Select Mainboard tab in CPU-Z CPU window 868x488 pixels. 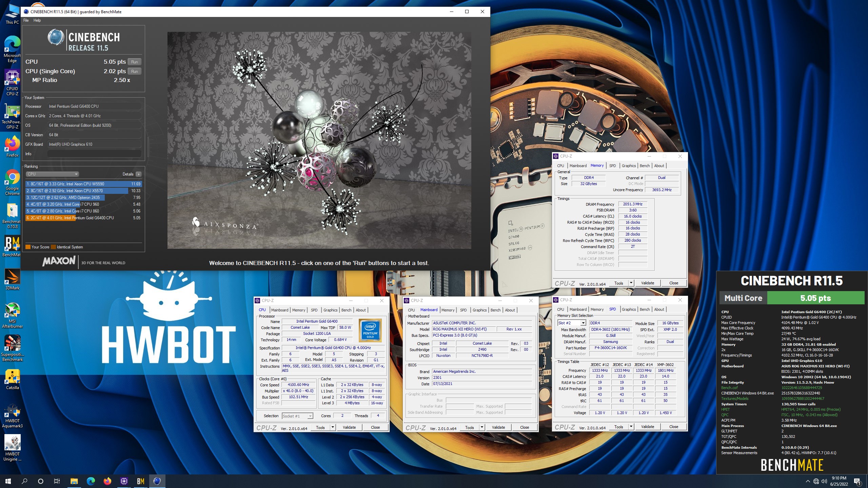click(x=279, y=310)
